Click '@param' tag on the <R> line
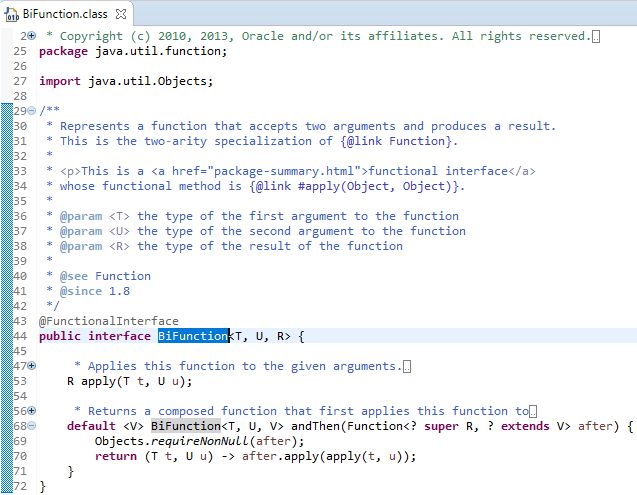This screenshot has width=637, height=495. click(x=81, y=246)
